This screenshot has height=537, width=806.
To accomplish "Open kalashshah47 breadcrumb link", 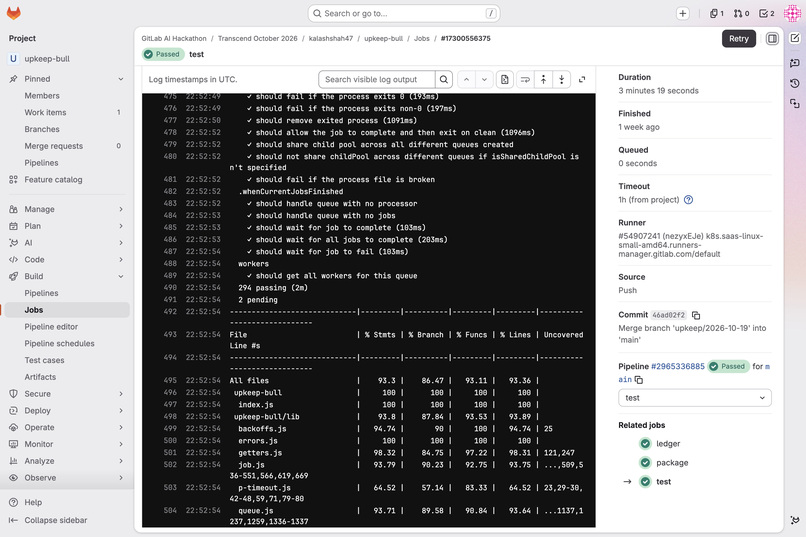I will (x=331, y=39).
